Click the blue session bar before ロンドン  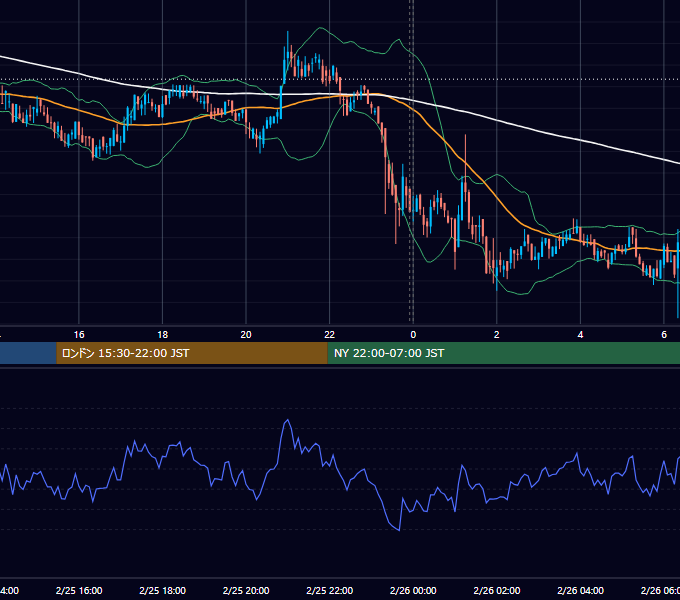28,353
